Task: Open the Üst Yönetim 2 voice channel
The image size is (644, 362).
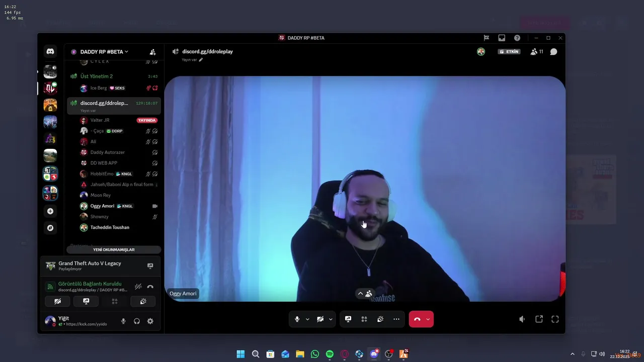Action: coord(114,76)
